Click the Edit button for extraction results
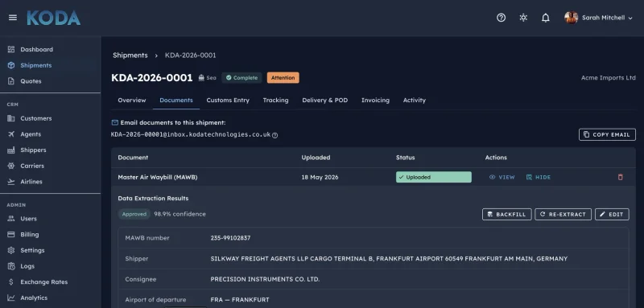The width and height of the screenshot is (644, 308). [612, 215]
